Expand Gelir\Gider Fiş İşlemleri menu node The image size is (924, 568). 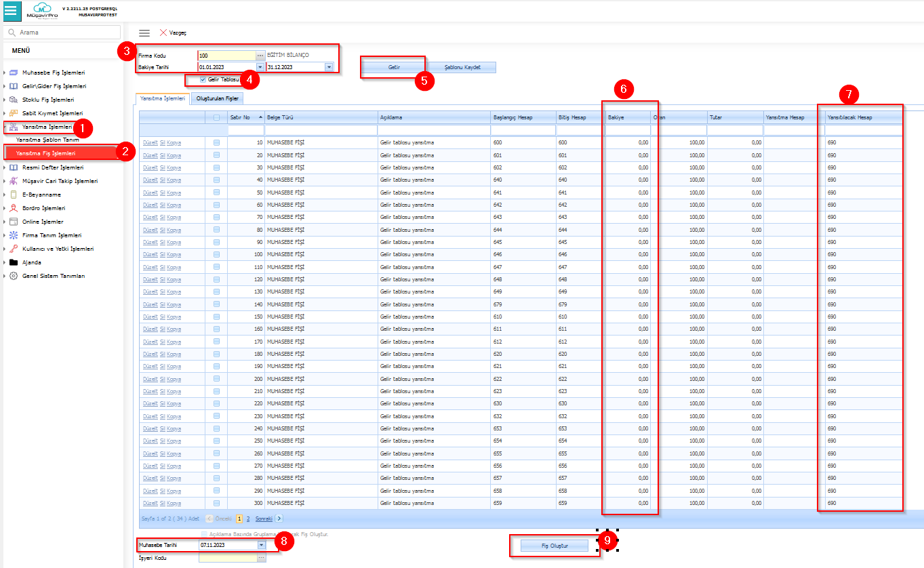pyautogui.click(x=5, y=86)
